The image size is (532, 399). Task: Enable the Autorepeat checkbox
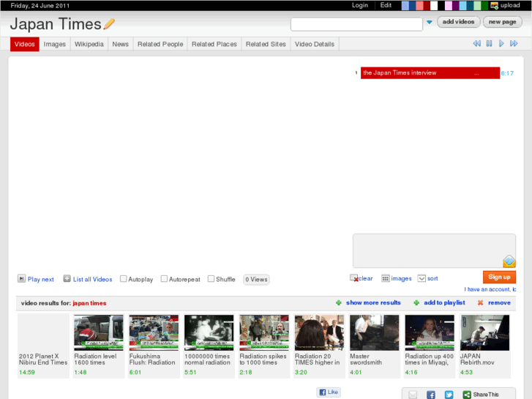(164, 279)
